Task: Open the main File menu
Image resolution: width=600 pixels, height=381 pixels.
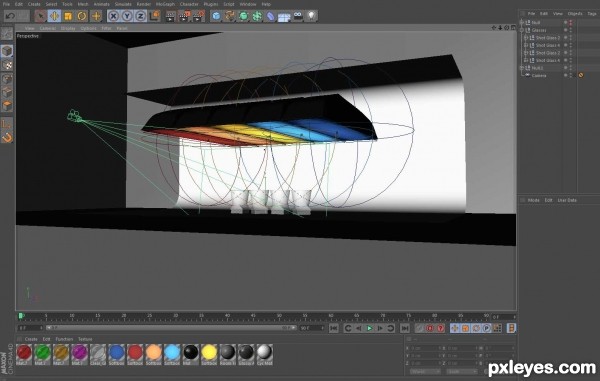Action: pyautogui.click(x=6, y=4)
